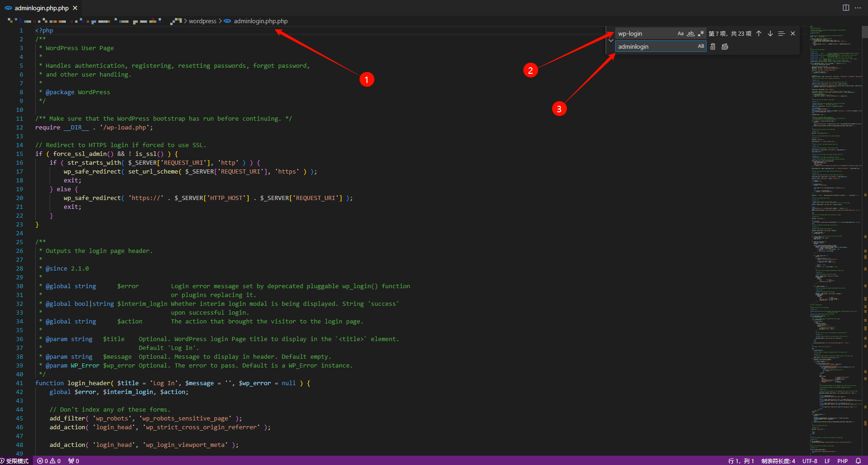Go to previous match arrow
The height and width of the screenshot is (465, 868).
coord(759,33)
